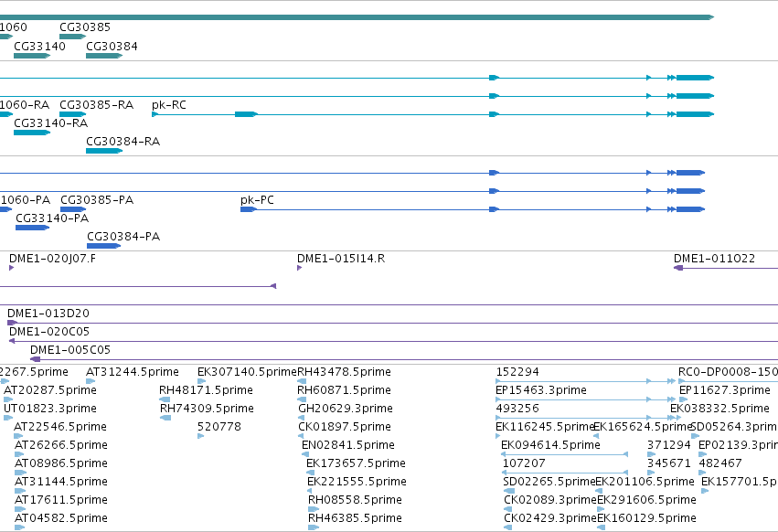Select the EK094614.5prime EST alignment line
Screen dimensions: 778x532
coord(565,454)
